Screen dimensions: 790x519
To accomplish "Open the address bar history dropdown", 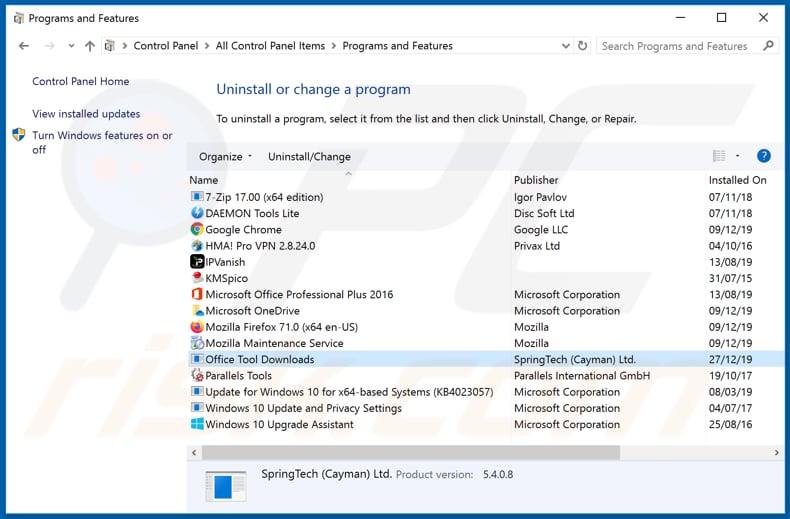I will (566, 46).
